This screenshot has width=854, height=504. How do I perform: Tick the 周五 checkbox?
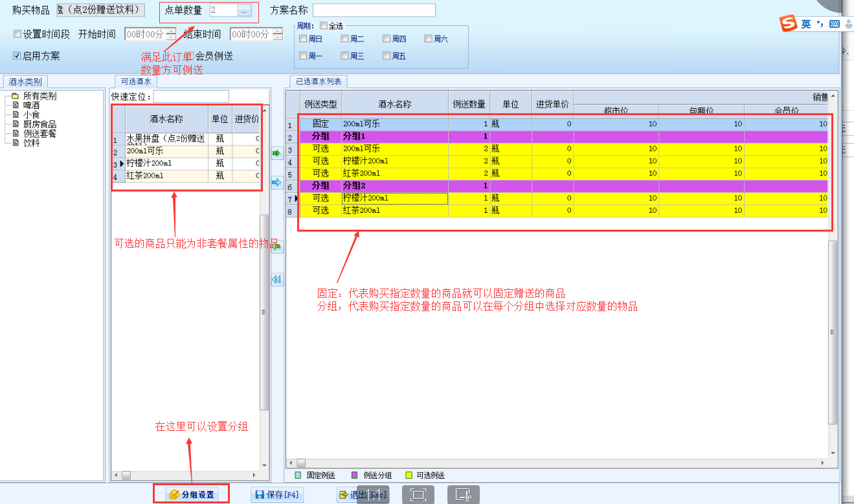click(387, 56)
